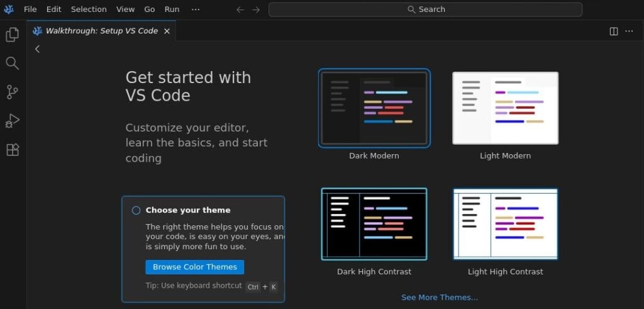644x309 pixels.
Task: Click the Browse Color Themes button
Action: pos(195,267)
